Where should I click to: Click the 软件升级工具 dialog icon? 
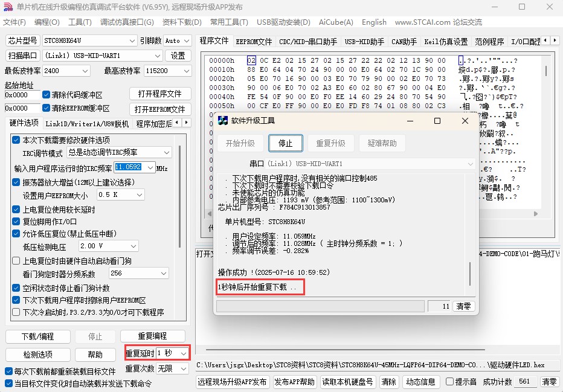point(223,121)
